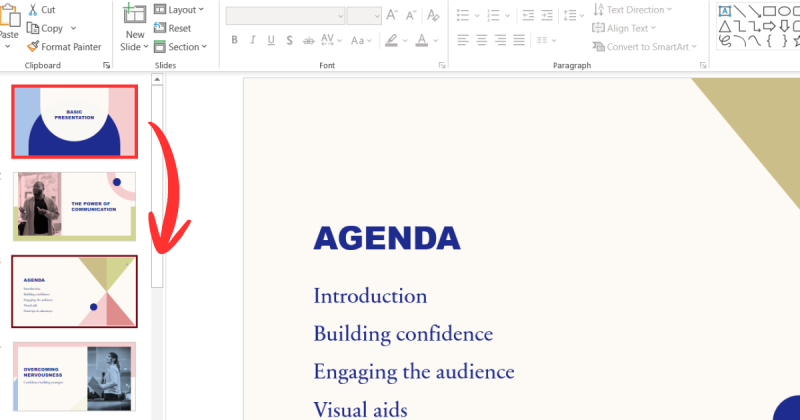Click the slide panel scroll-up arrow
The image size is (800, 420).
pyautogui.click(x=157, y=80)
